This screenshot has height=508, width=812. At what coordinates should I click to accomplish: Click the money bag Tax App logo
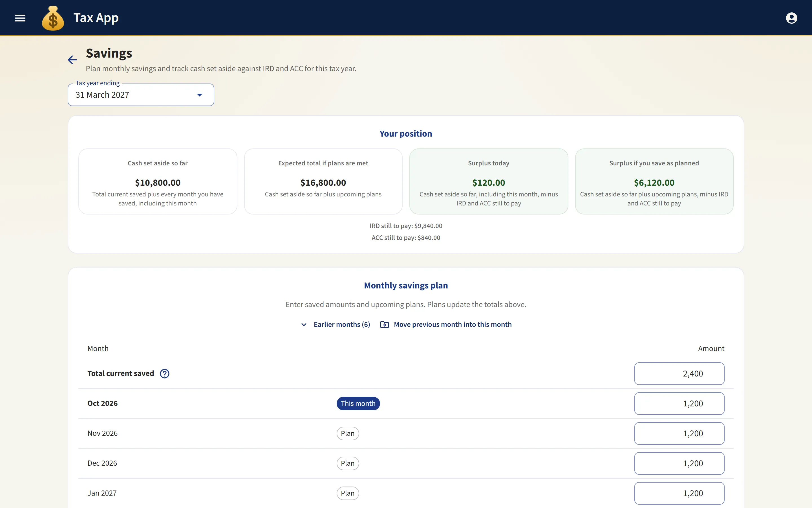click(x=53, y=18)
